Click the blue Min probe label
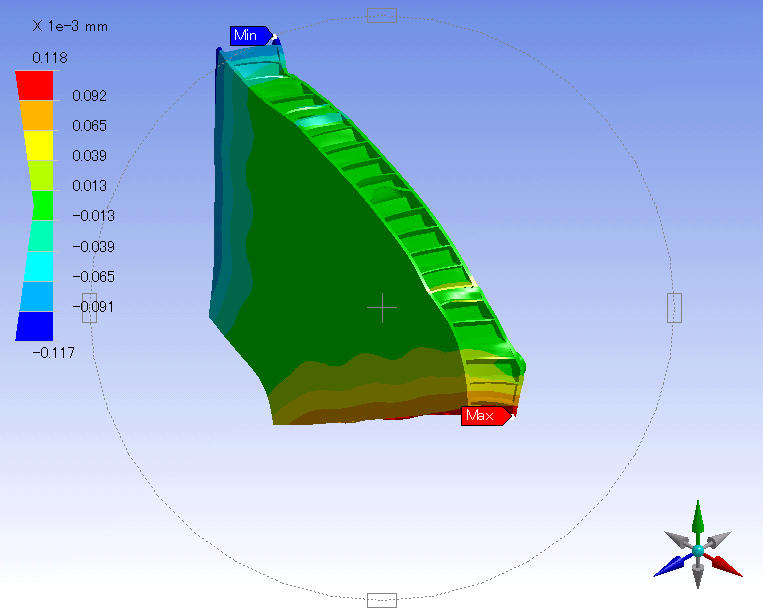The height and width of the screenshot is (615, 763). coord(250,36)
